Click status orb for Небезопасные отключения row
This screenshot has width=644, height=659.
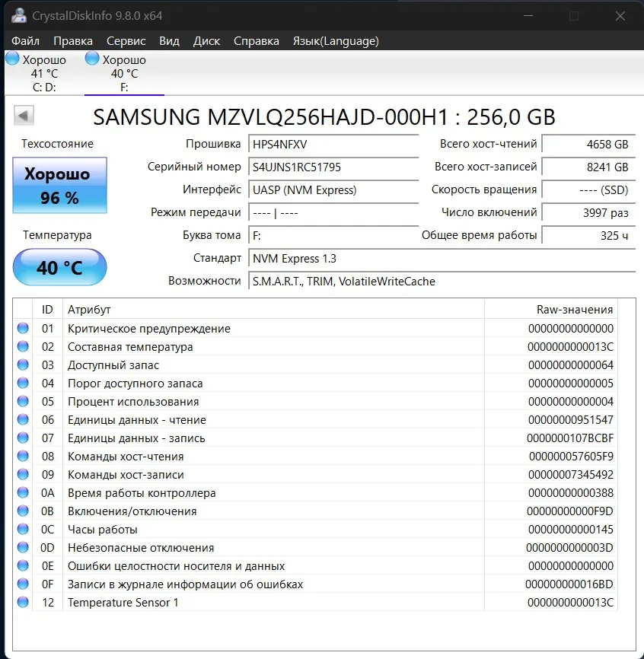click(23, 547)
